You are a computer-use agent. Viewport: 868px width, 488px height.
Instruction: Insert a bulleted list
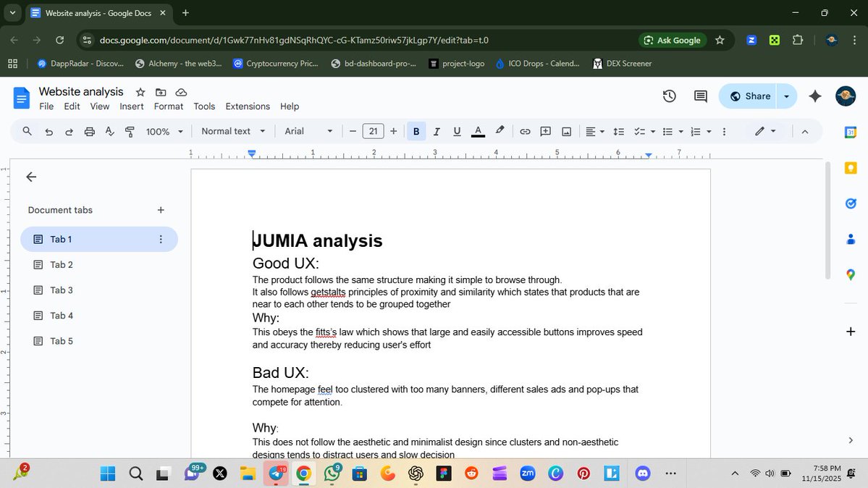(x=667, y=131)
